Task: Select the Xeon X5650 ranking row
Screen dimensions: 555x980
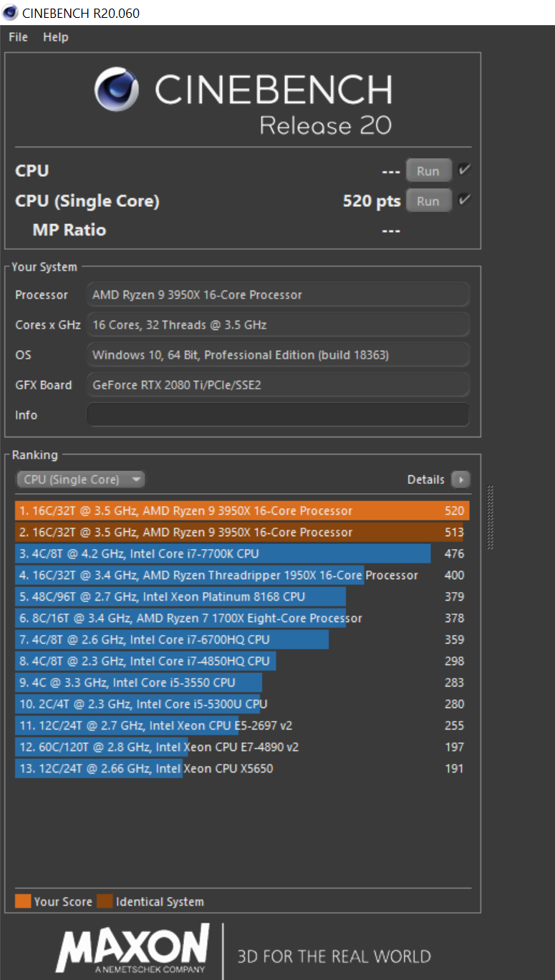Action: click(x=242, y=769)
